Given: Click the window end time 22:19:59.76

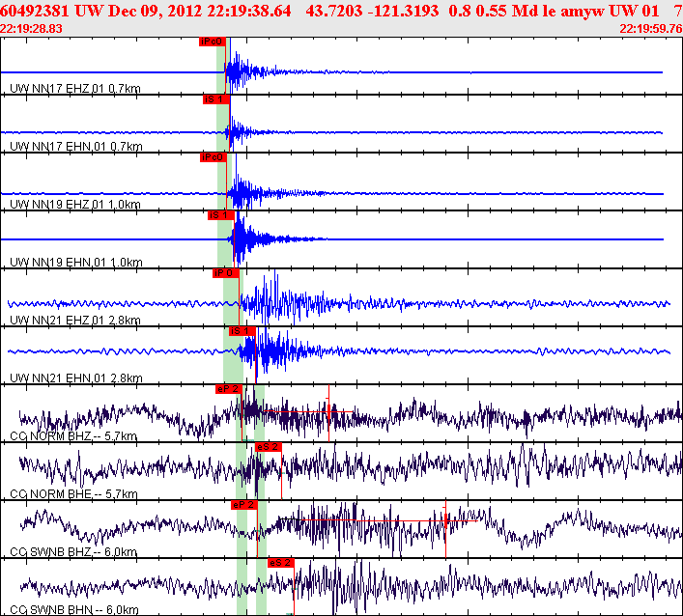Looking at the screenshot, I should pos(651,29).
